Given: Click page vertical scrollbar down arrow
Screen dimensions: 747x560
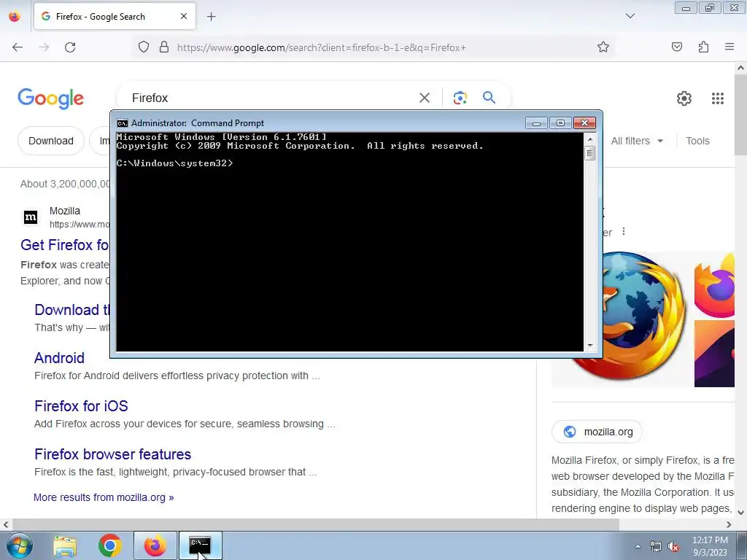Looking at the screenshot, I should (x=740, y=513).
